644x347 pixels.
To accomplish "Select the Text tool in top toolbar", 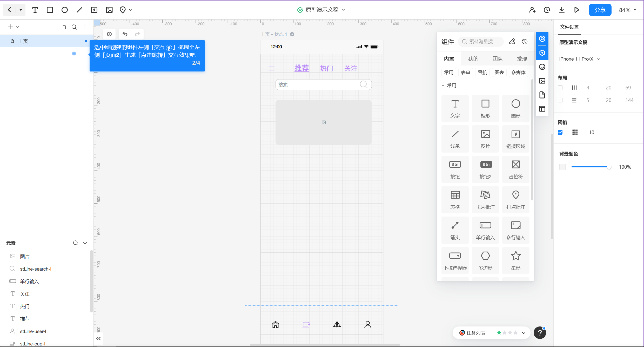I will click(35, 10).
